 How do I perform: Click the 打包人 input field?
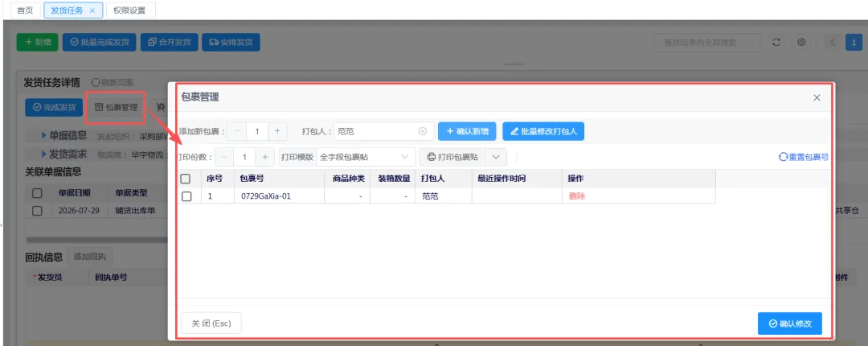[x=383, y=131]
